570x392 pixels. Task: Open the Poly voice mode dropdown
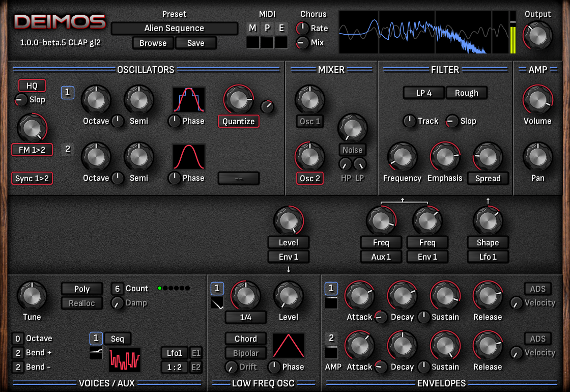pyautogui.click(x=82, y=289)
